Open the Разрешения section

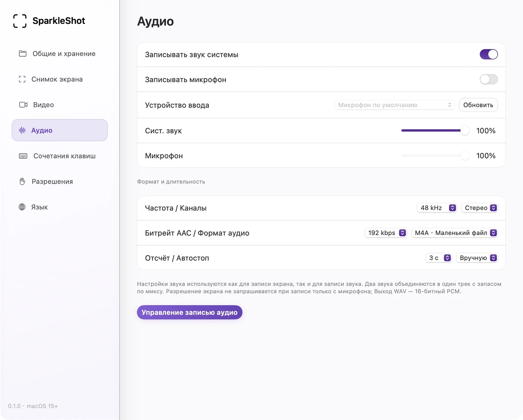[x=59, y=181]
